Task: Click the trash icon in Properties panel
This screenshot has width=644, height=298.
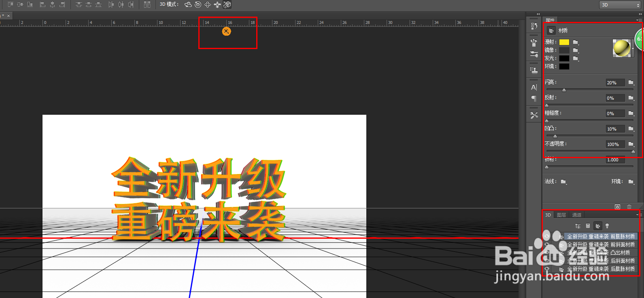Action: click(629, 207)
